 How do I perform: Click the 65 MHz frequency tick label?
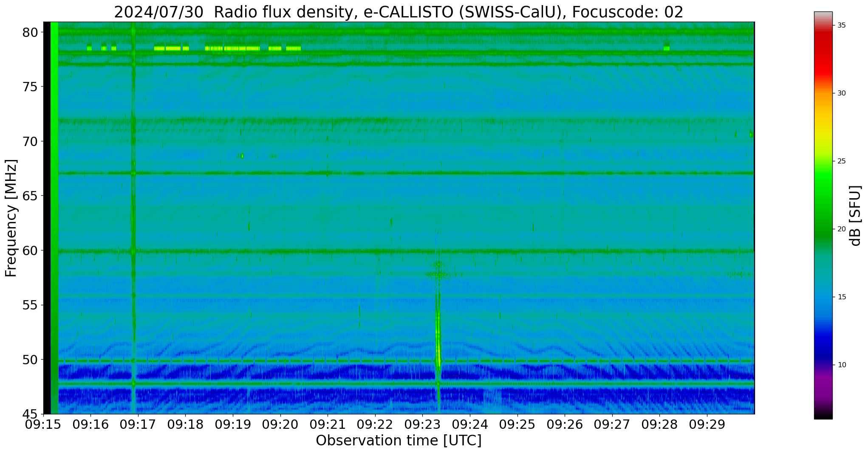(30, 196)
